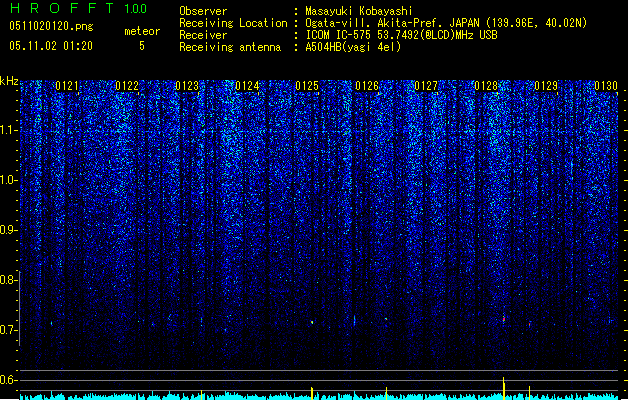Screen dimensions: 629x400
Task: Click observer name Masayuki Kobayashi
Action: [x=359, y=11]
